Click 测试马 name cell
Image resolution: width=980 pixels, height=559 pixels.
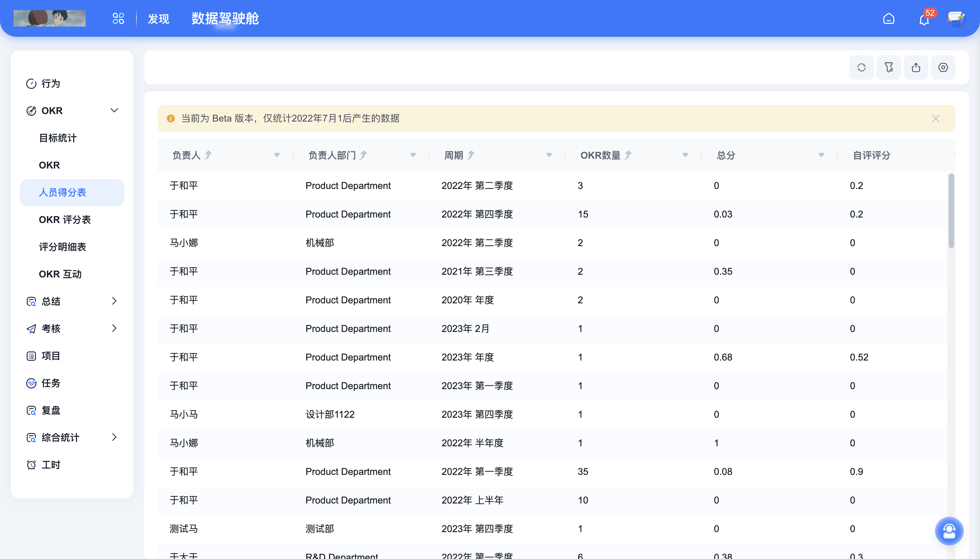pos(184,529)
